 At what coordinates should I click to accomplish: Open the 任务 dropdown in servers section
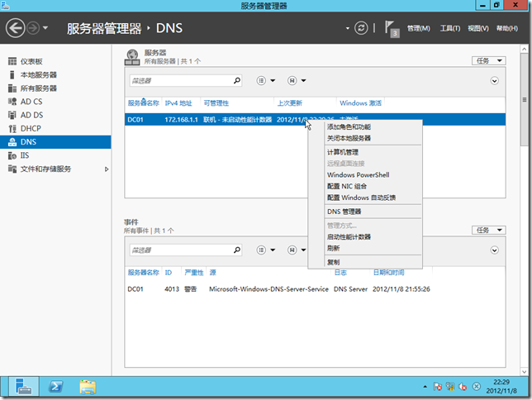(x=488, y=61)
